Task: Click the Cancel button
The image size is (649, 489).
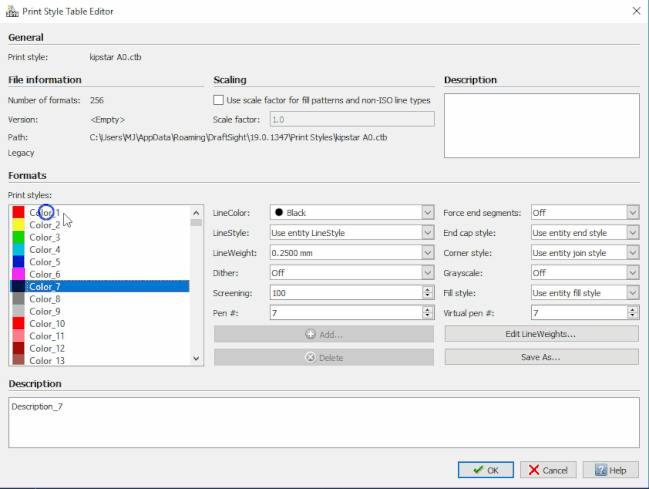Action: tap(548, 470)
